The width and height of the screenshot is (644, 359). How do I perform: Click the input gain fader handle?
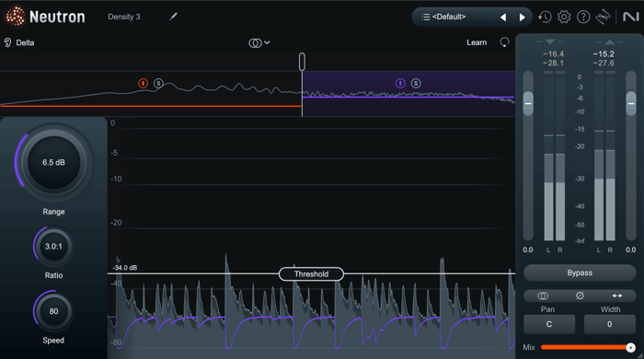[x=528, y=103]
